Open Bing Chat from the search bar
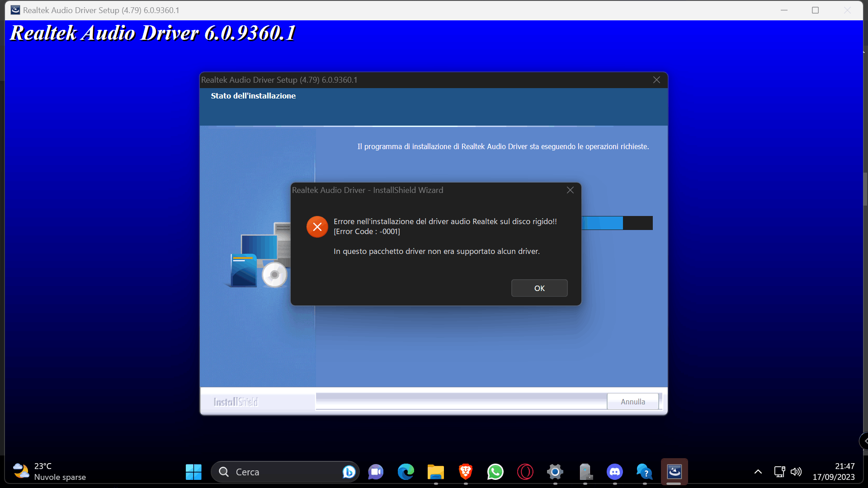This screenshot has width=868, height=488. click(x=349, y=472)
